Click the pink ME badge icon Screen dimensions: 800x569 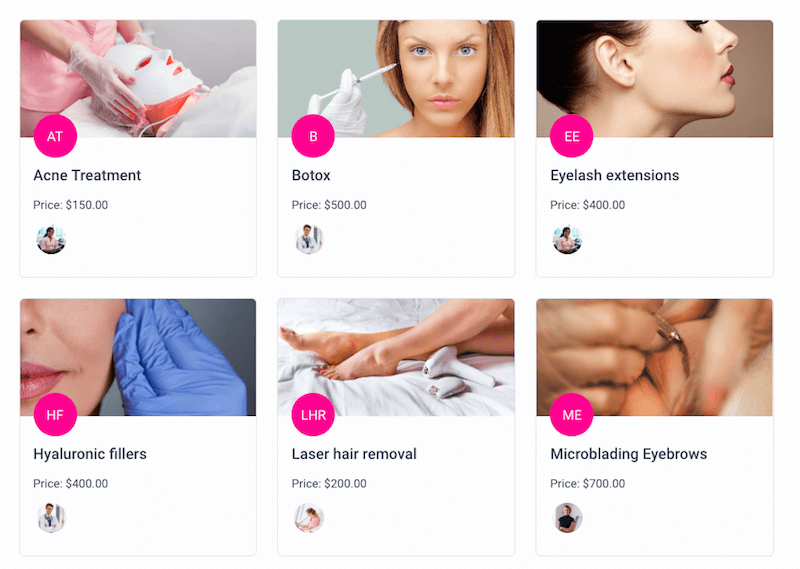point(571,415)
